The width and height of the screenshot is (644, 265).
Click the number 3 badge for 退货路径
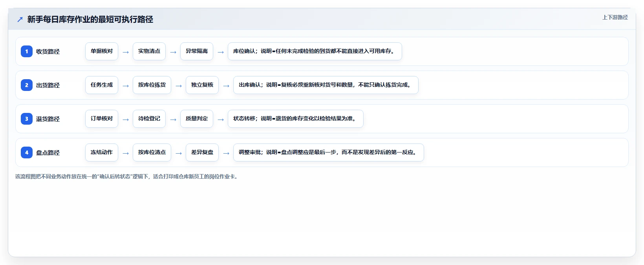27,119
